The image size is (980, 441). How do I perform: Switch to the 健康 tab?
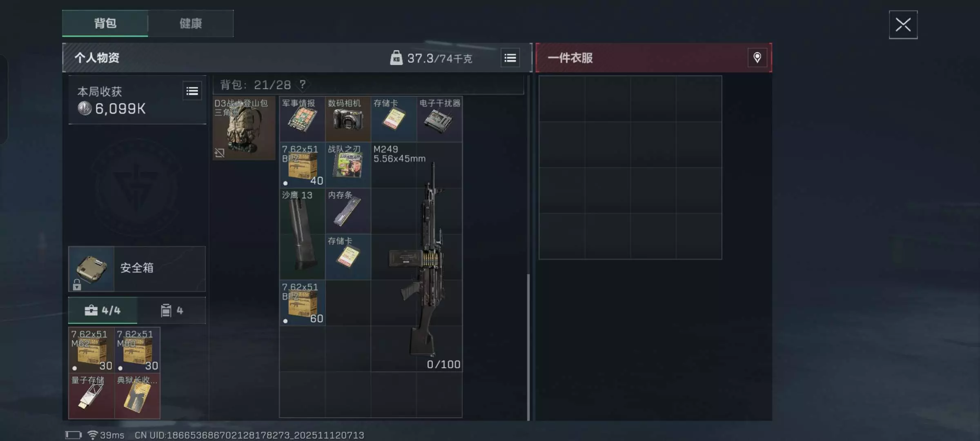click(x=191, y=23)
